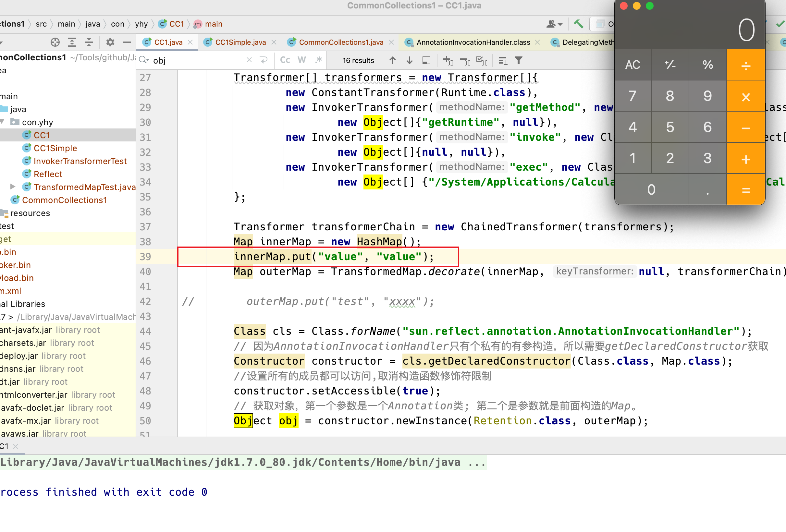Toggle Regex option in search bar
This screenshot has width=786, height=532.
pyautogui.click(x=318, y=60)
